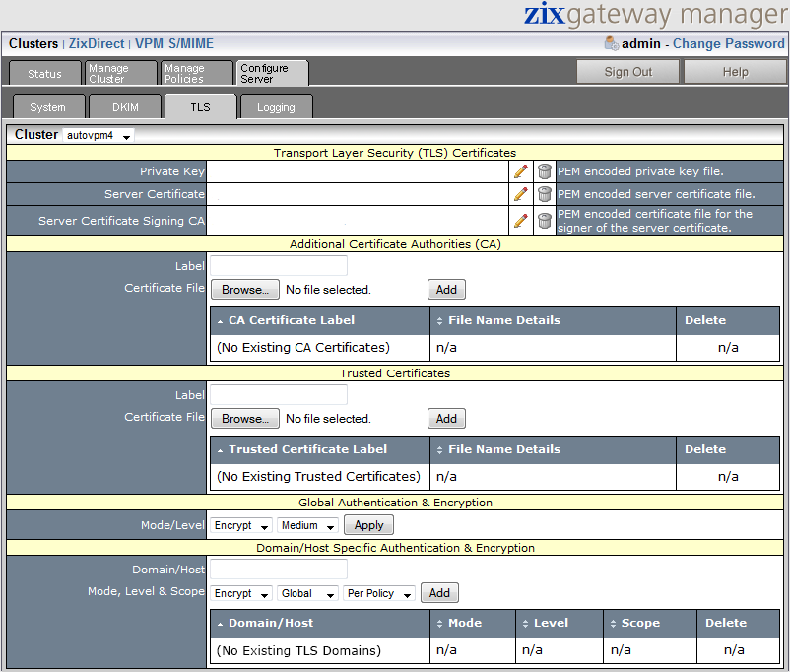Open the Clusters link
Screen dimensions: 790x672
pyautogui.click(x=33, y=44)
